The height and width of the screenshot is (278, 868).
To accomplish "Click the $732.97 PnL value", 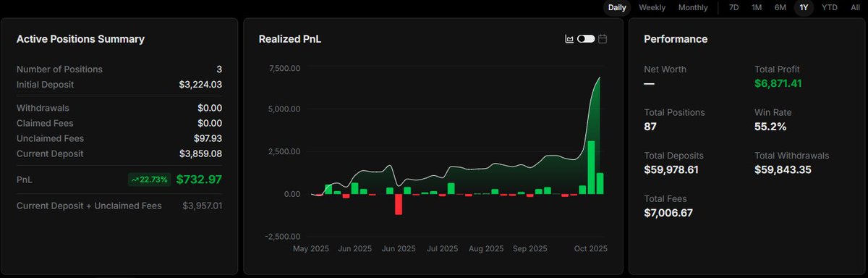I will point(199,180).
